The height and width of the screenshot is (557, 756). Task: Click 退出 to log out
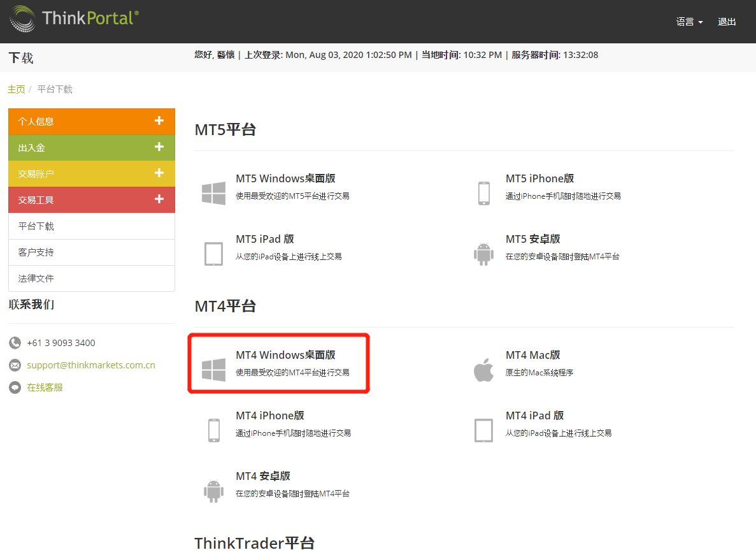727,22
